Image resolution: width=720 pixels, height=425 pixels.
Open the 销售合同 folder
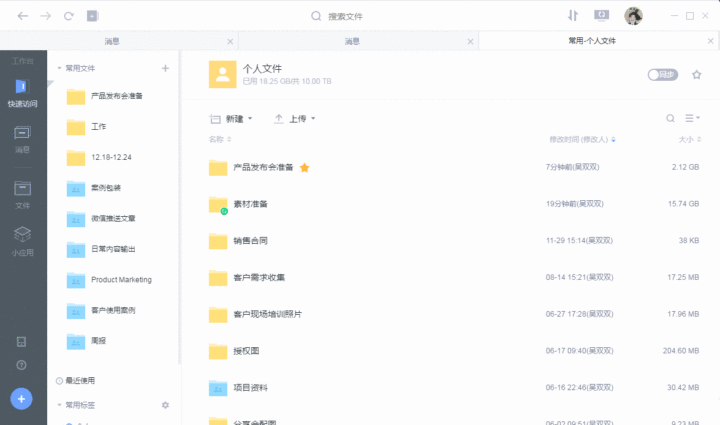[x=250, y=241]
